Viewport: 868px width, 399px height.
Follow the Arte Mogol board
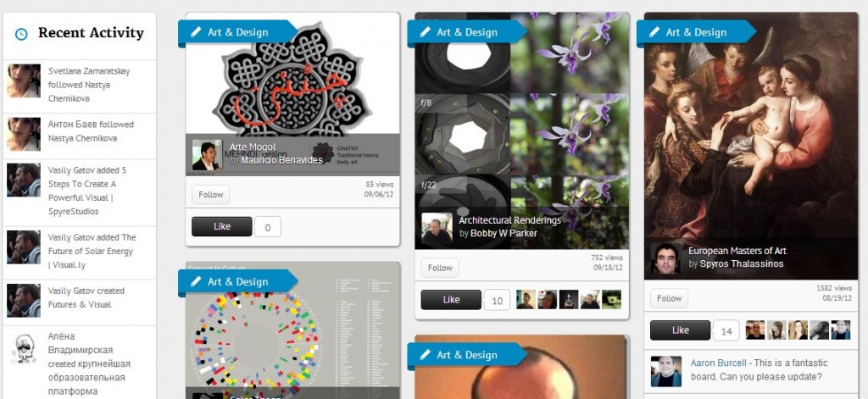[210, 195]
